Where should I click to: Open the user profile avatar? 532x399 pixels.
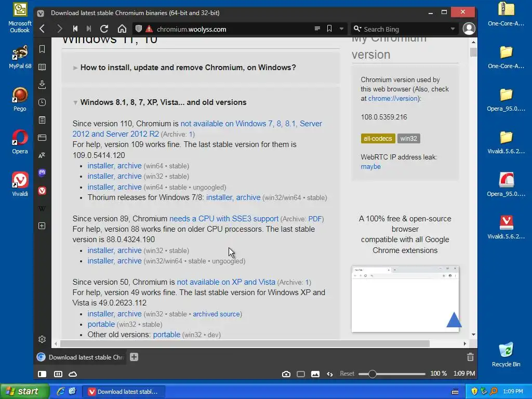coord(469,29)
